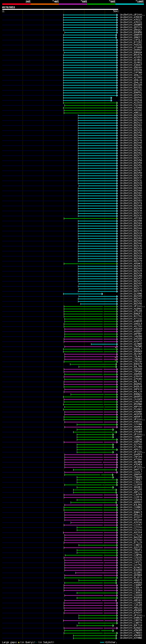146x644 pixels.
Task: Click the white query length bar
Action: [x=60, y=9]
